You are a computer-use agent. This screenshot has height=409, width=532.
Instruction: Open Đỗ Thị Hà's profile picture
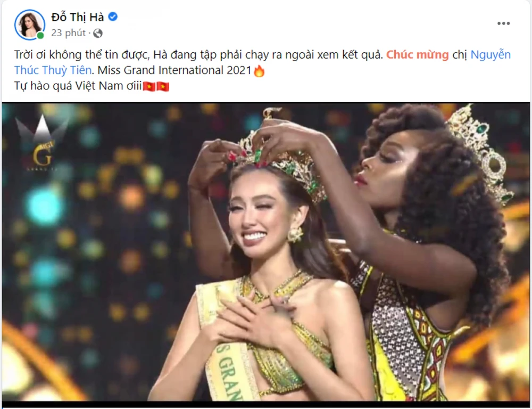point(29,24)
